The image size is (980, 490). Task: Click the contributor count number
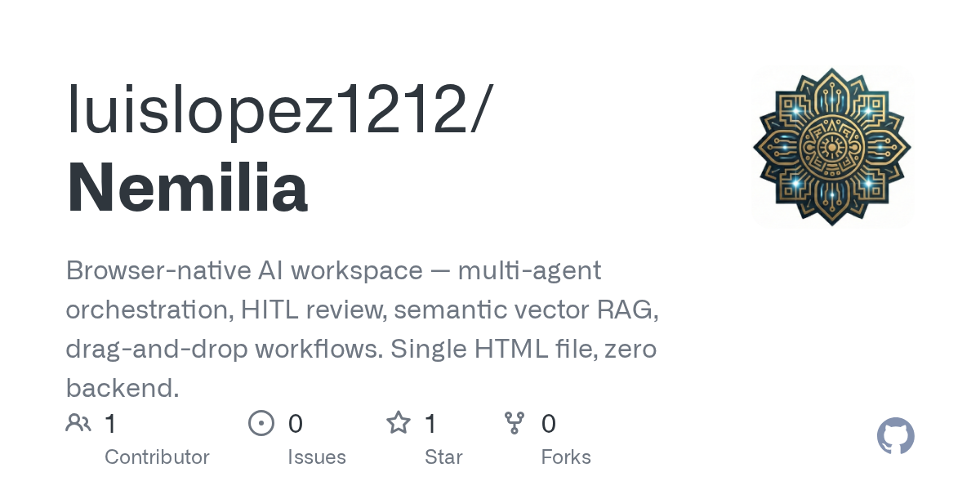point(110,423)
